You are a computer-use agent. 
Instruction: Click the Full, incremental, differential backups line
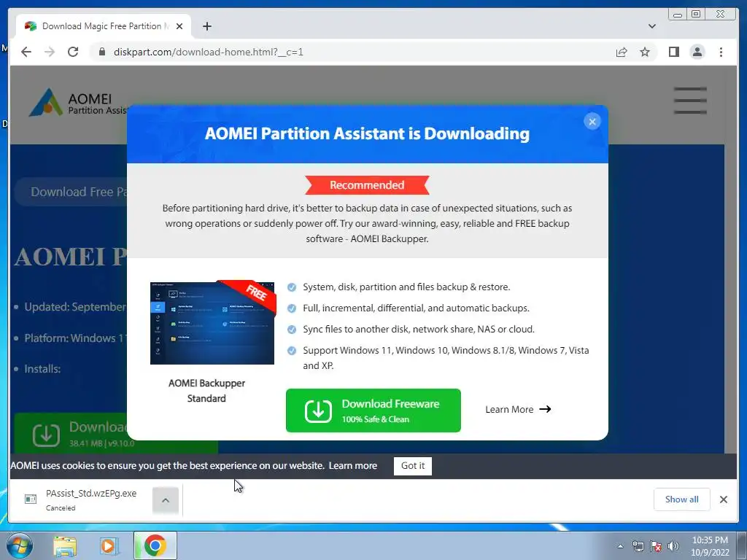416,308
